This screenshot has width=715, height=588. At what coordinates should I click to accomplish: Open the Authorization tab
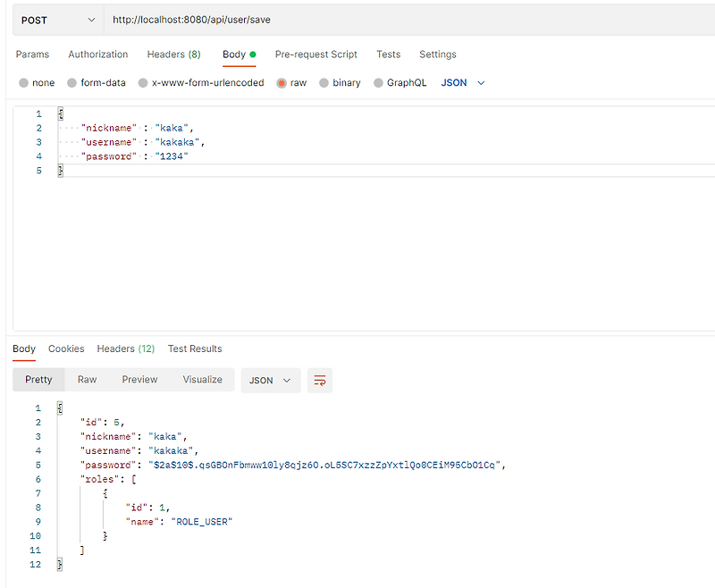click(98, 55)
